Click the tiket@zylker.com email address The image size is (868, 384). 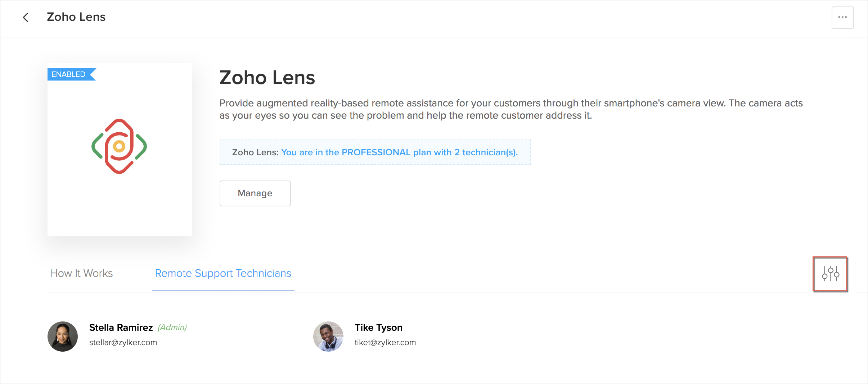click(385, 343)
